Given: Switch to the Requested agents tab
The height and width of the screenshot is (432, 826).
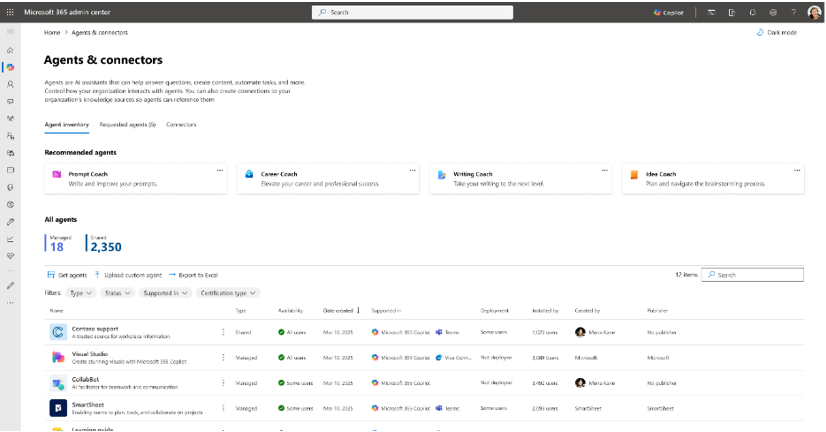Looking at the screenshot, I should click(127, 125).
